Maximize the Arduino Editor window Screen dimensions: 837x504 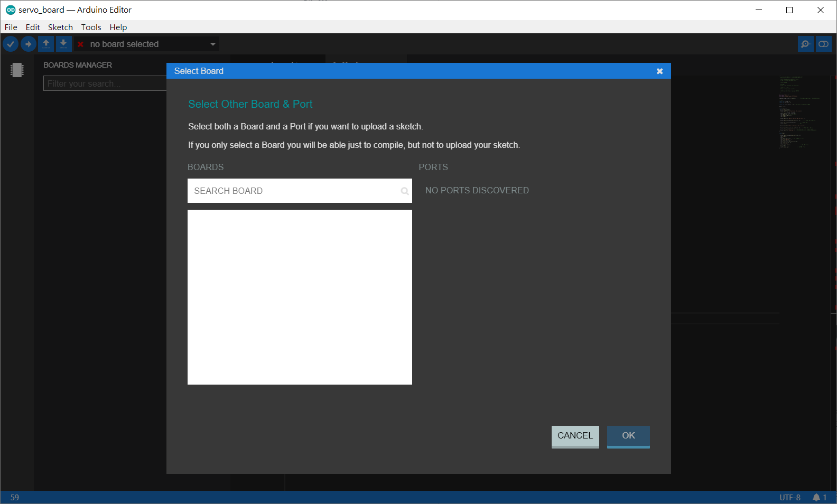point(789,10)
